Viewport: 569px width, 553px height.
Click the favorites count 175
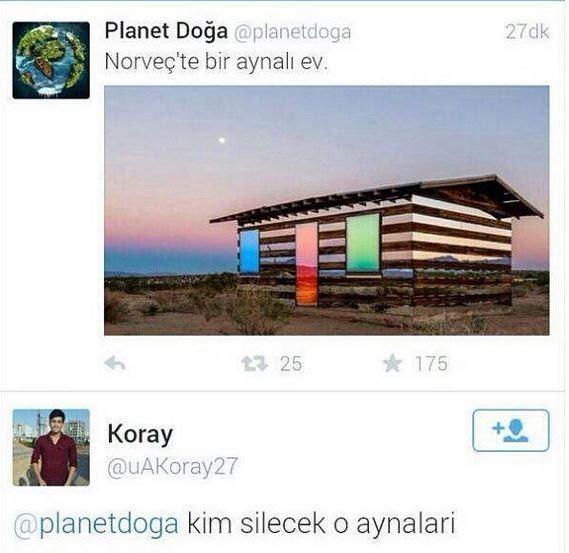tap(431, 364)
